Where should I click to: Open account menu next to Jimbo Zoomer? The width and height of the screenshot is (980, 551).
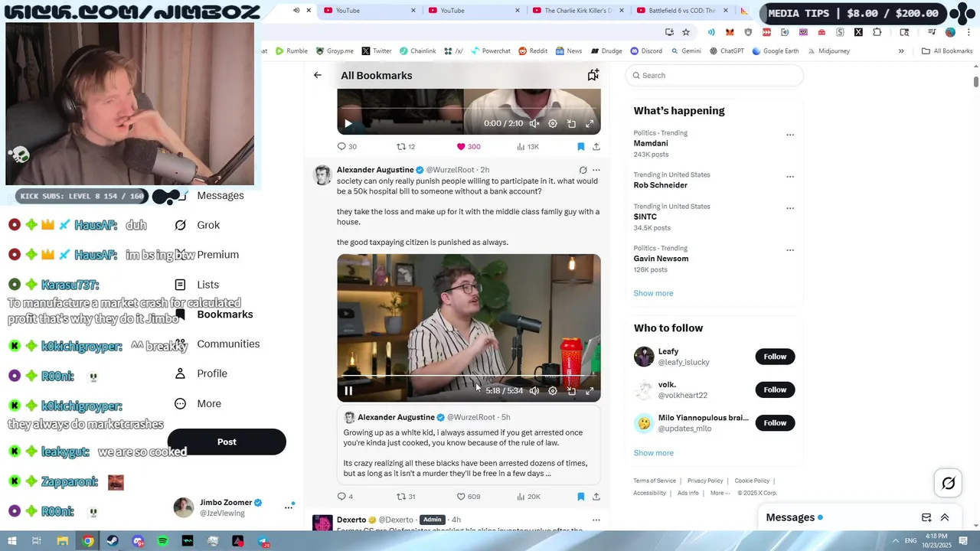[289, 507]
